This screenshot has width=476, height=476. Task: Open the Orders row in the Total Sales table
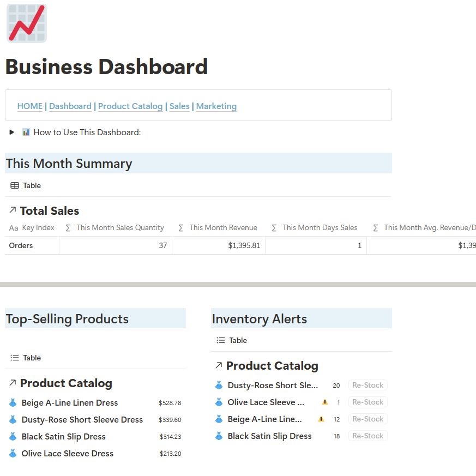click(x=21, y=246)
